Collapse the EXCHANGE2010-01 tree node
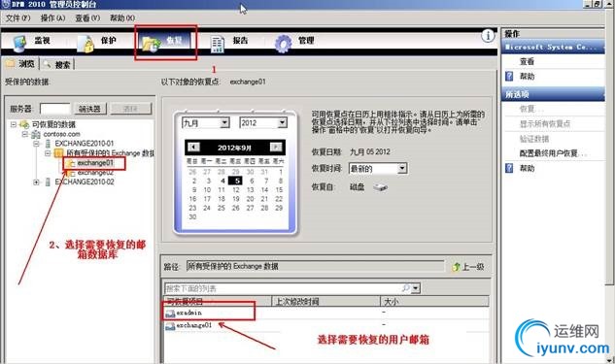Viewport: 615px width, 364px height. point(37,144)
